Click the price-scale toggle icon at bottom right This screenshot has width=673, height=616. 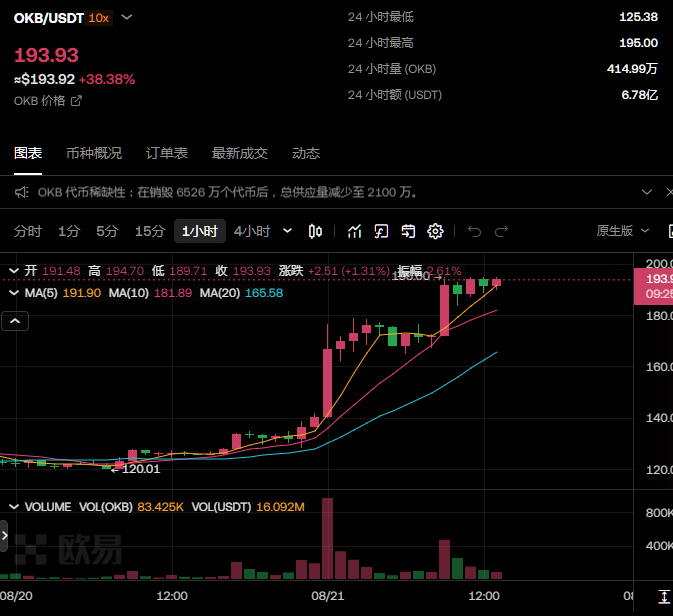click(664, 597)
